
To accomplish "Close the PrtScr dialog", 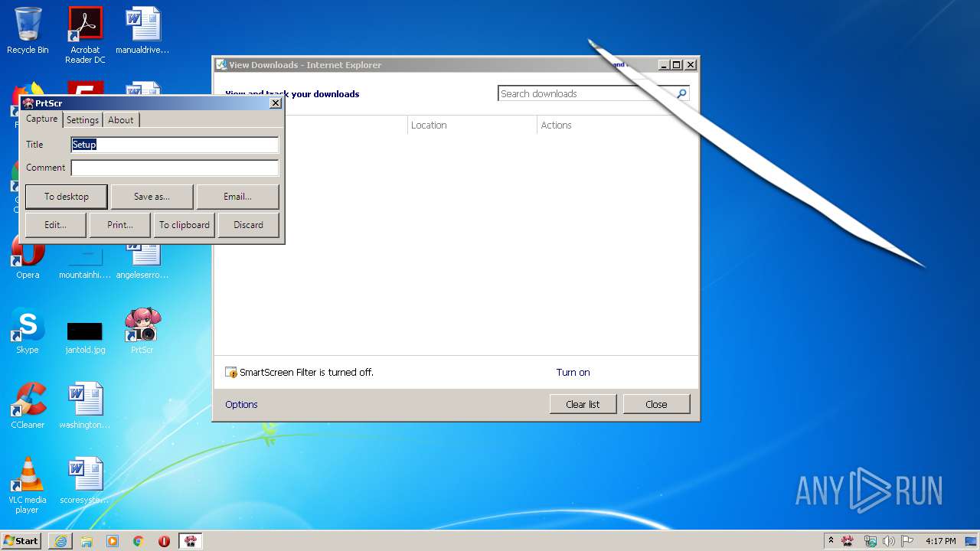I will (276, 103).
